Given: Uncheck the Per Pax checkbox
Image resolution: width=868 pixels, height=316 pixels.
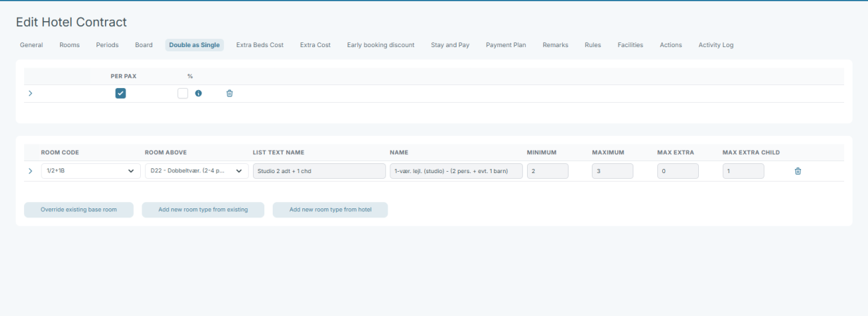Looking at the screenshot, I should (120, 94).
